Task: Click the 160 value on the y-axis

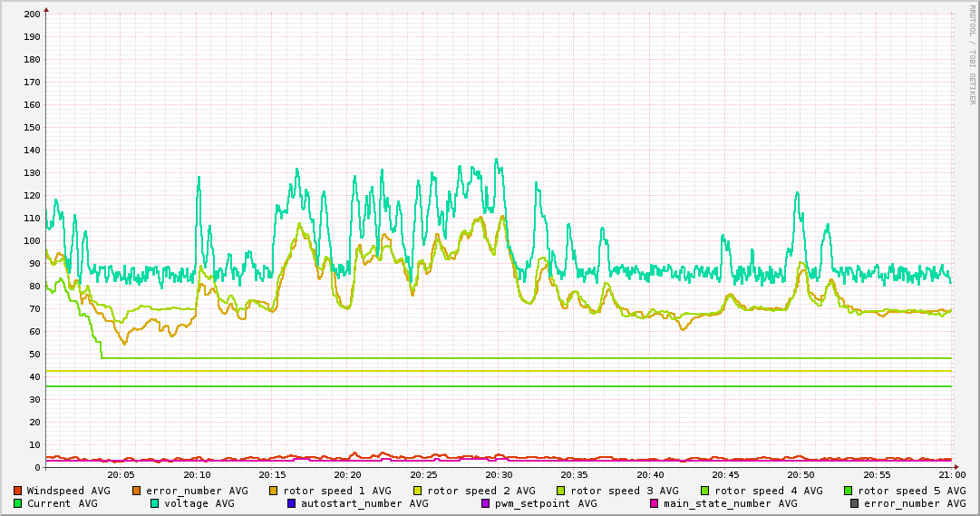Action: pyautogui.click(x=32, y=104)
